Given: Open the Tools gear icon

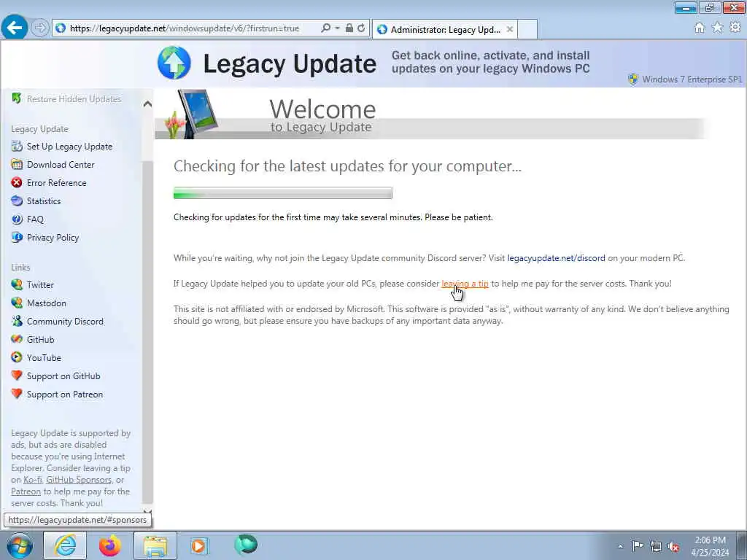Looking at the screenshot, I should pos(735,28).
